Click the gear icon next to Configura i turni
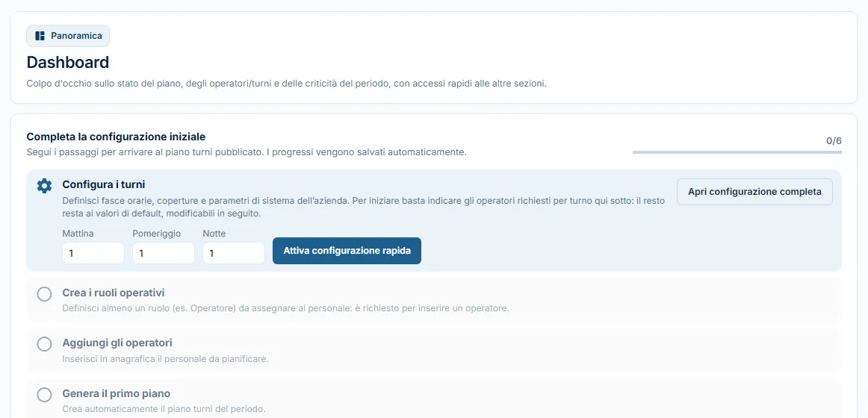This screenshot has height=418, width=868. 44,187
